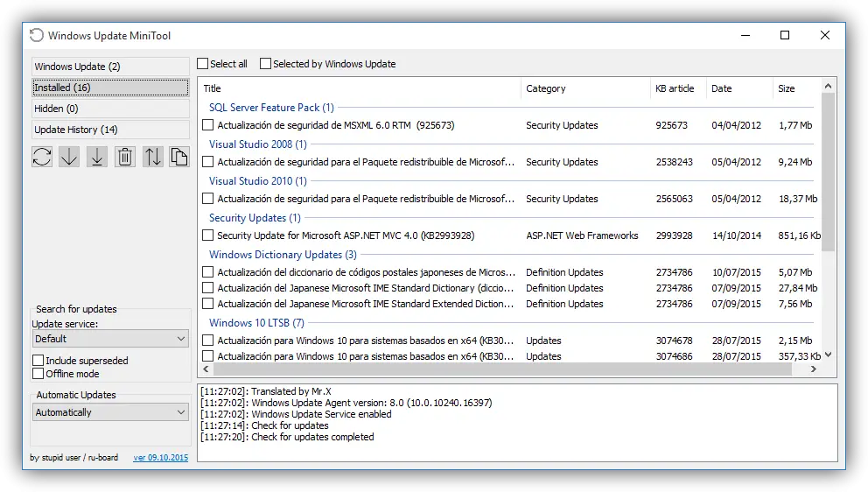Enable Offline mode option
The image size is (868, 492).
(38, 374)
